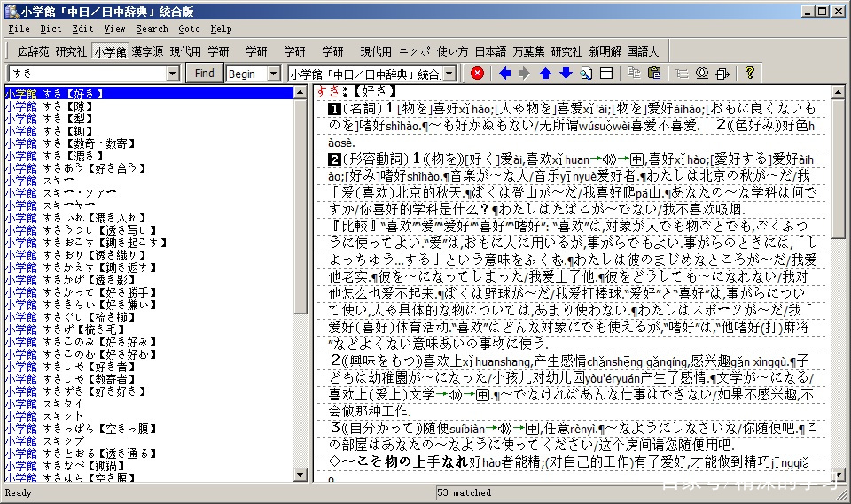This screenshot has width=851, height=504.
Task: Click the search input field containing すき
Action: click(87, 74)
